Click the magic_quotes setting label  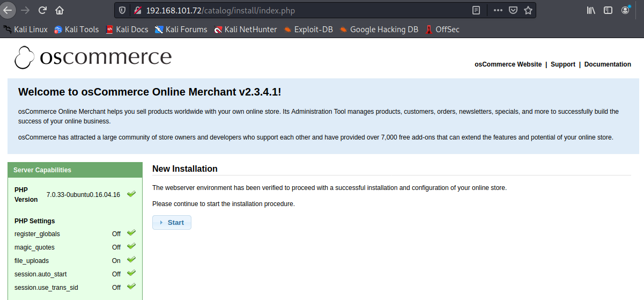[x=34, y=247]
